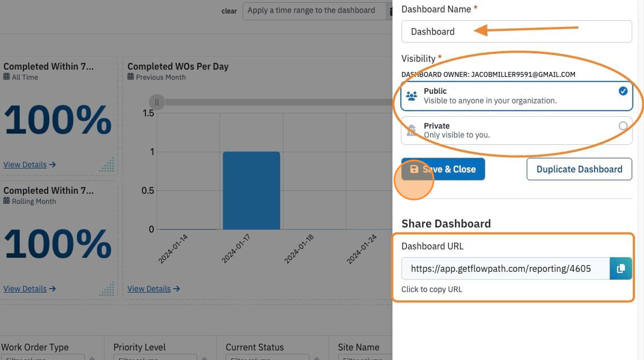Screen dimensions: 644x360
Task: Open the time range picker field
Action: (x=314, y=11)
